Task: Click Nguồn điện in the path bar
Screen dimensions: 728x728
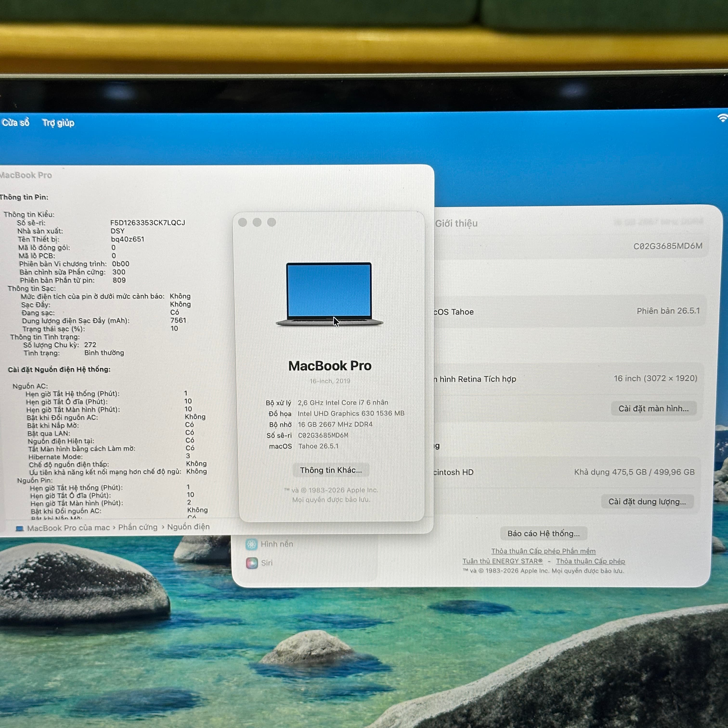Action: coord(188,526)
